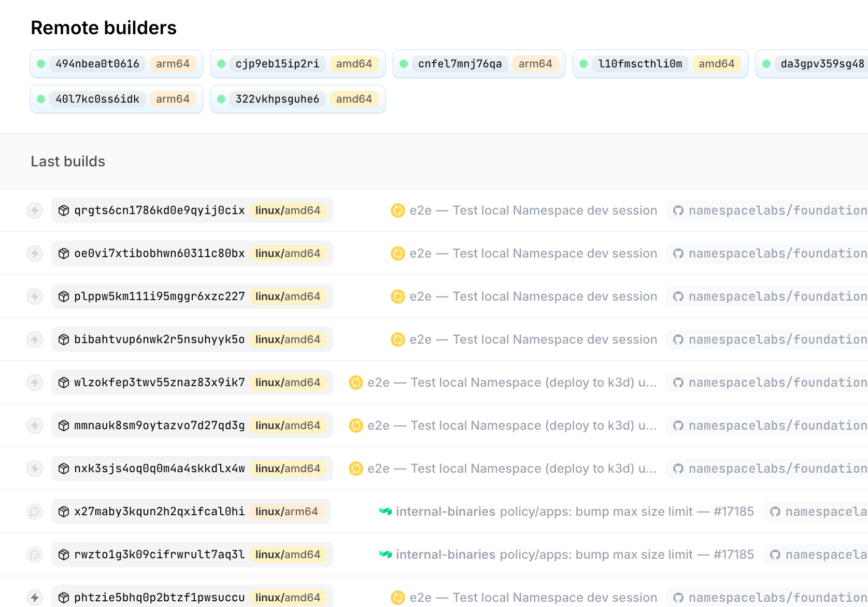
Task: Select remote builder cjp9eb15ip2ri
Action: pos(298,64)
